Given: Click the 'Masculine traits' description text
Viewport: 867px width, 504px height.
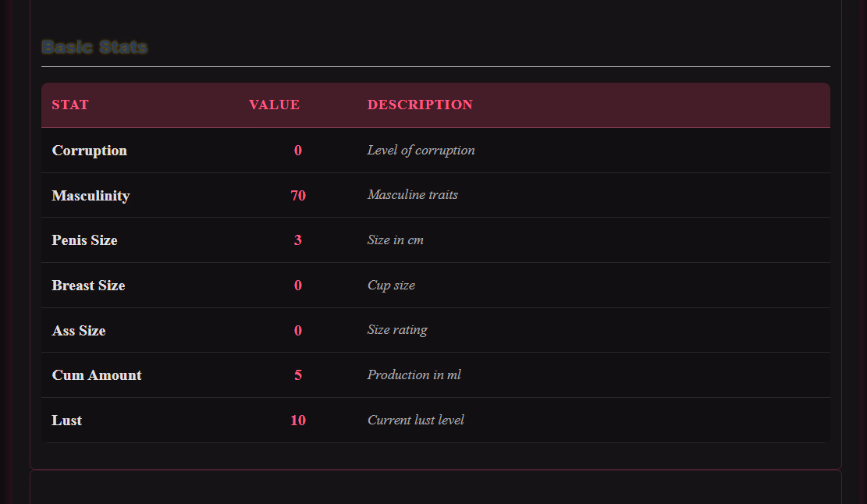Looking at the screenshot, I should (x=412, y=195).
